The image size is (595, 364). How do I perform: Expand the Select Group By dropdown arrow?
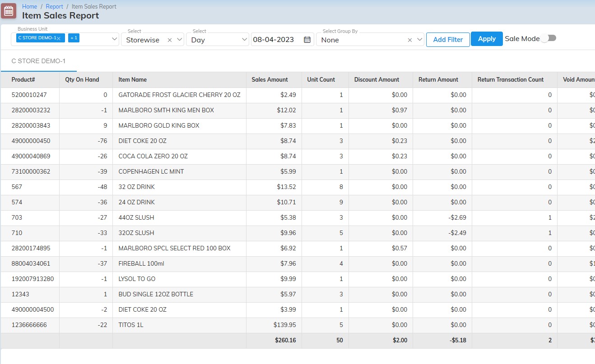tap(419, 40)
